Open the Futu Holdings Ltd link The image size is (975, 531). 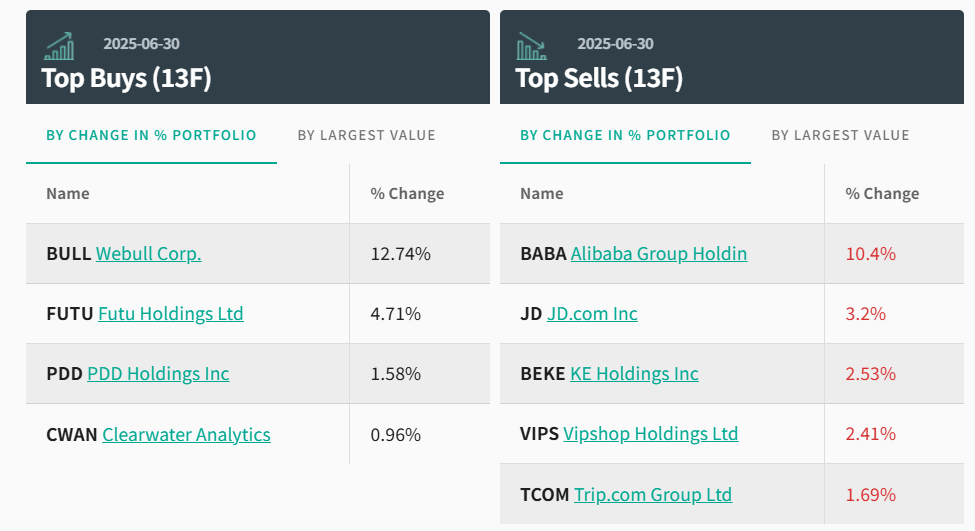pyautogui.click(x=171, y=314)
